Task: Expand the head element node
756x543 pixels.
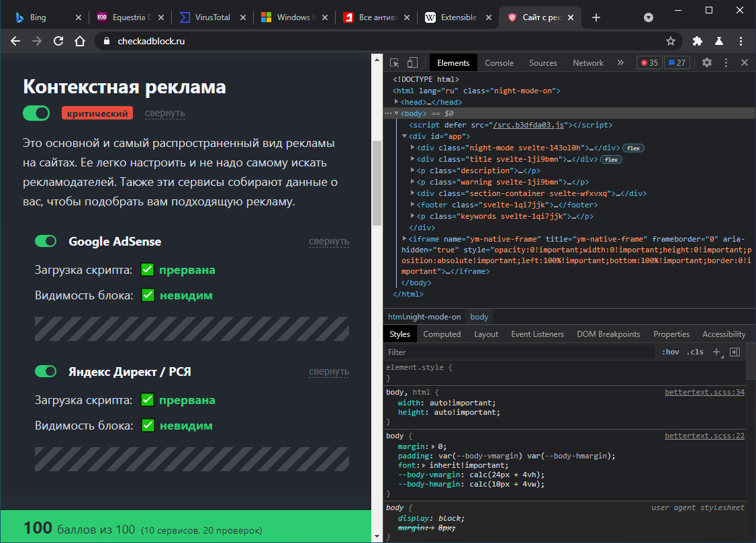Action: (x=397, y=102)
